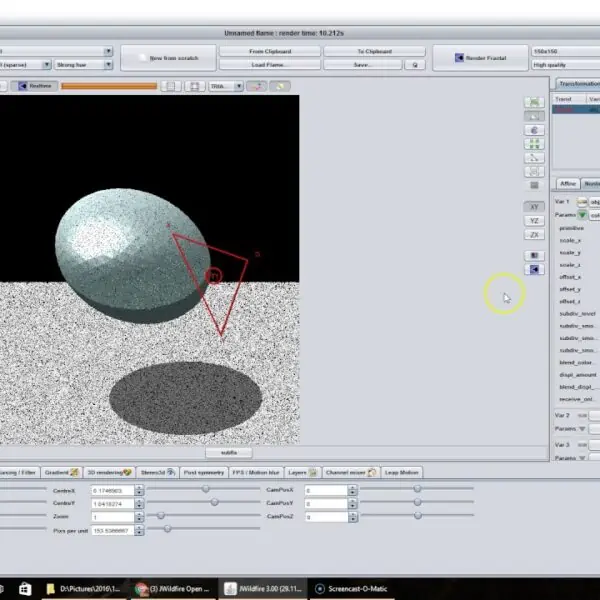Viewport: 600px width, 600px height.
Task: Click the subflw button below the preview
Action: pyautogui.click(x=229, y=453)
